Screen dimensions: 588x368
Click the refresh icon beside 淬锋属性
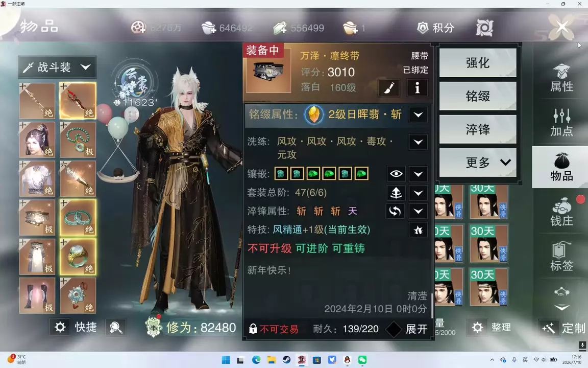(x=395, y=211)
